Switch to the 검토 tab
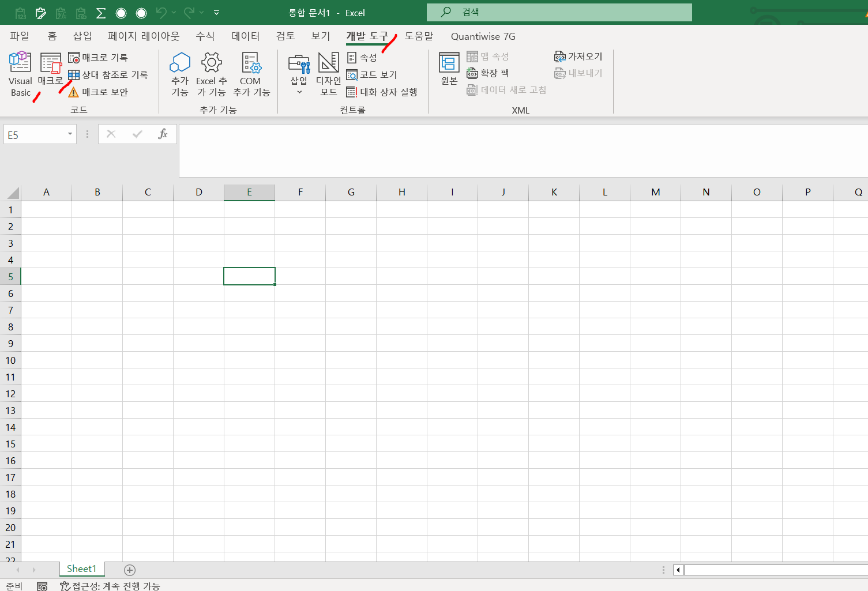The width and height of the screenshot is (868, 591). pos(285,36)
